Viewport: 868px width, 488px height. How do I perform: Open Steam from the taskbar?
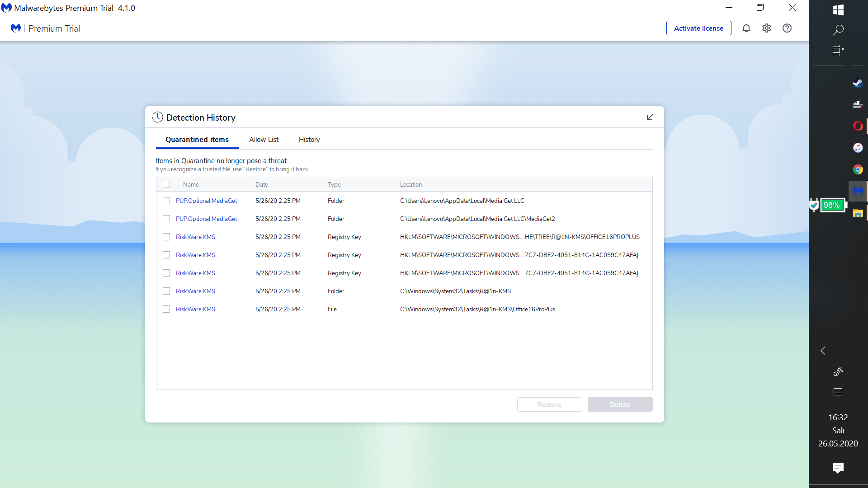click(857, 83)
